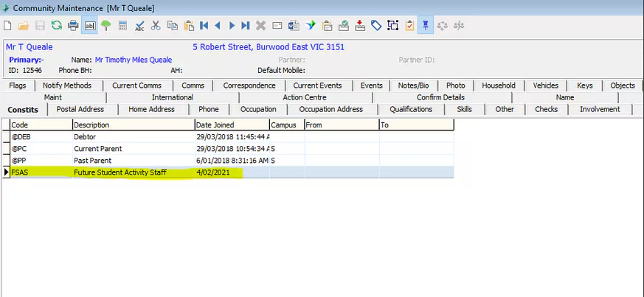Viewport: 644px width, 297px height.
Task: Switch to Qualifications tab
Action: coord(411,109)
